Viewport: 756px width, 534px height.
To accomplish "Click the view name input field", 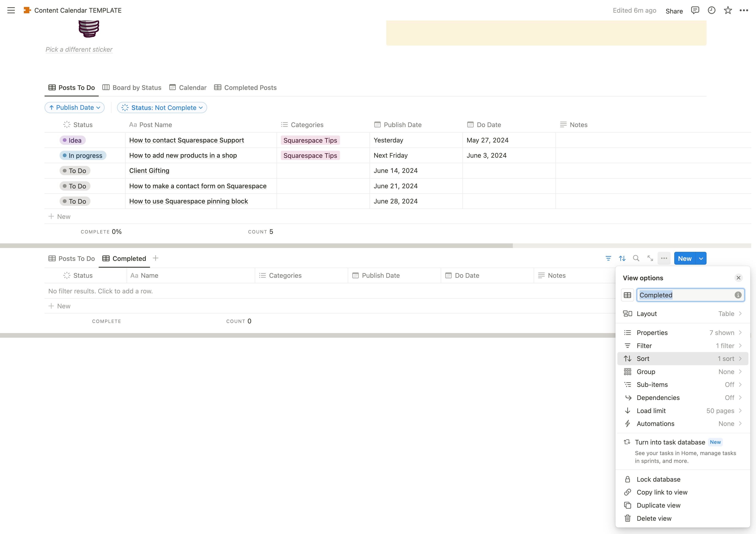I will tap(685, 295).
